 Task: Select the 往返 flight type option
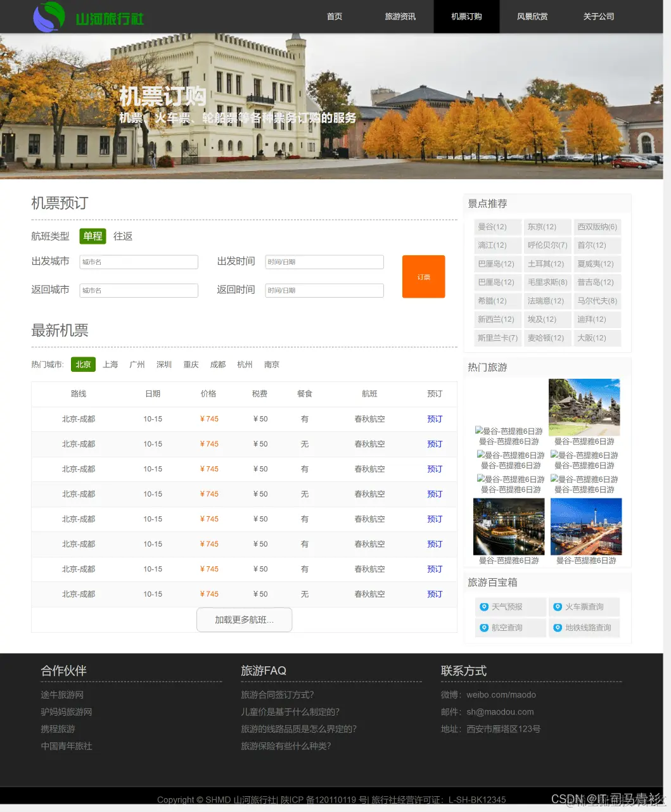pos(122,236)
